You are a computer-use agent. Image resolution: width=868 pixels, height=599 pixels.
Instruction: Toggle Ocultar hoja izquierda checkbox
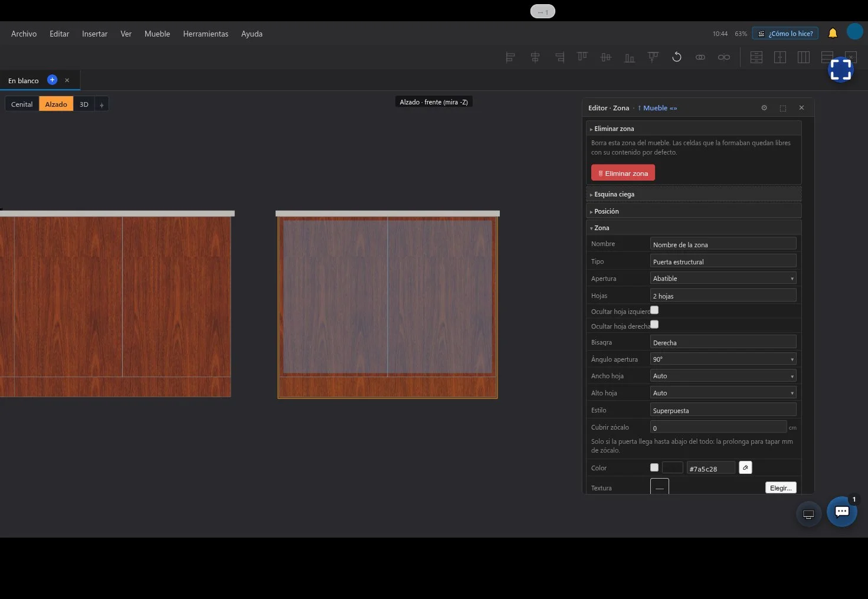654,310
